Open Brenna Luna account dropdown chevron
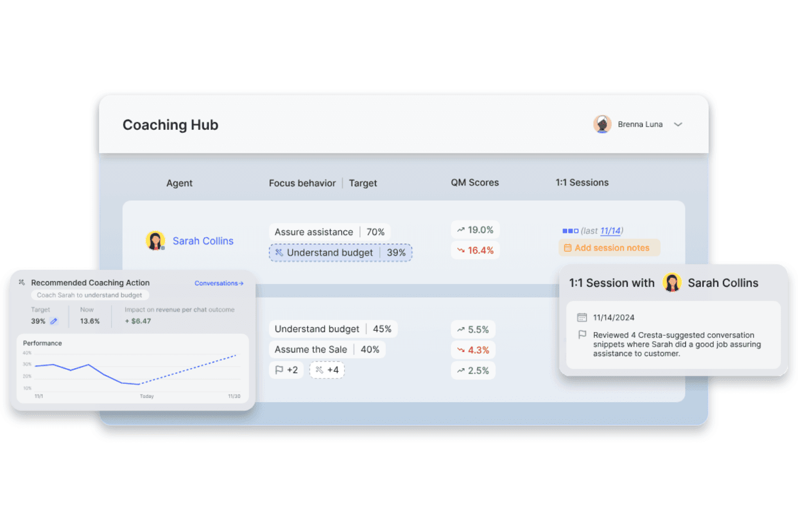Viewport: 798px width, 532px height. pos(678,125)
